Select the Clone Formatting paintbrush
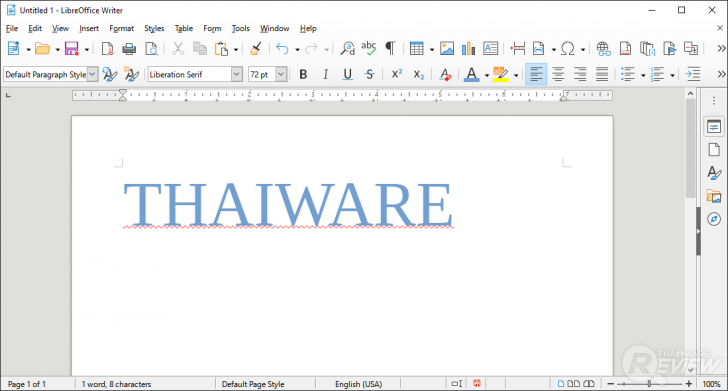728x391 pixels. click(255, 48)
